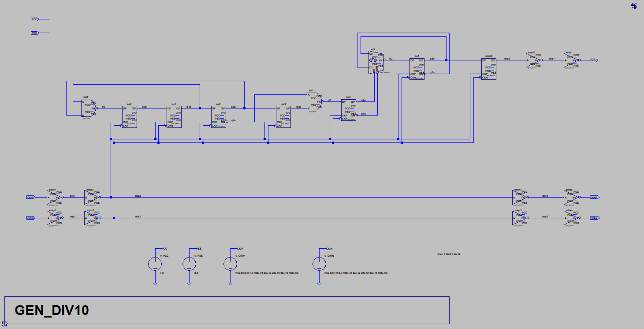Click the small icon in top-right corner

pyautogui.click(x=634, y=6)
